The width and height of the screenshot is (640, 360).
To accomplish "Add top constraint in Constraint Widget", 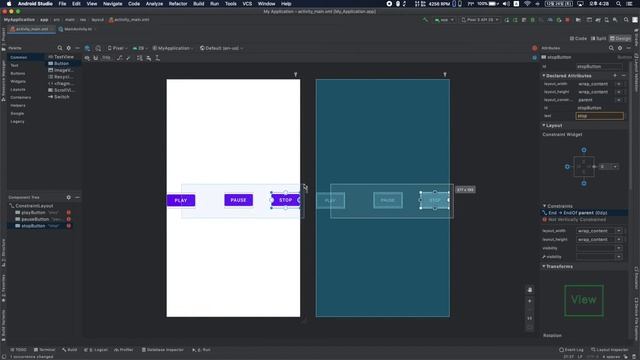I will coord(584,150).
